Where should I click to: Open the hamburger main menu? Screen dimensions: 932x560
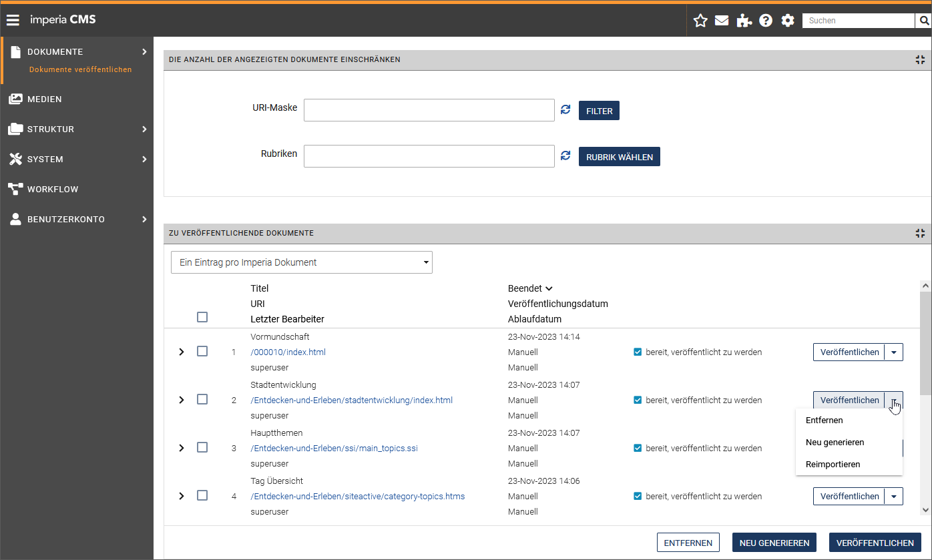[x=13, y=20]
